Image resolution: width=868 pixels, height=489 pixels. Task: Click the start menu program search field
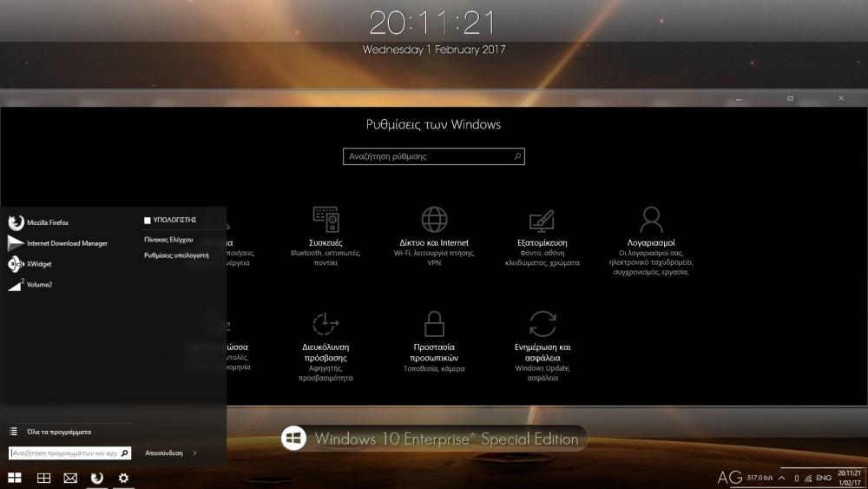[x=69, y=453]
